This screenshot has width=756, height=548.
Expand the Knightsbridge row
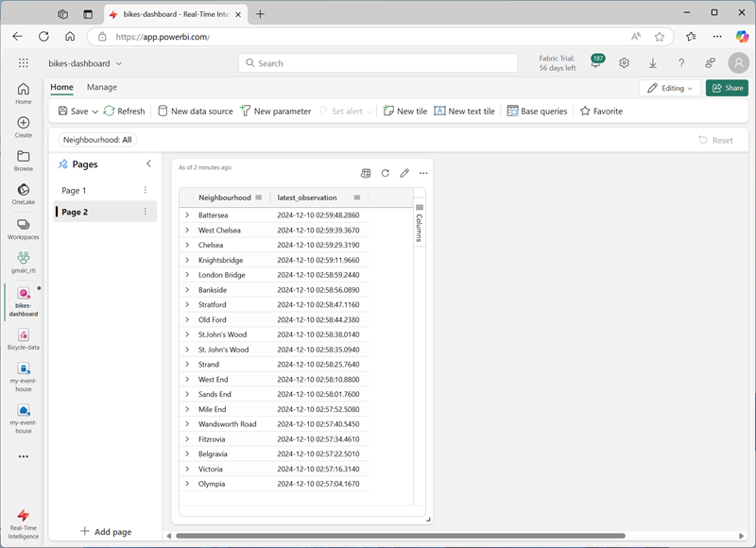pyautogui.click(x=187, y=260)
